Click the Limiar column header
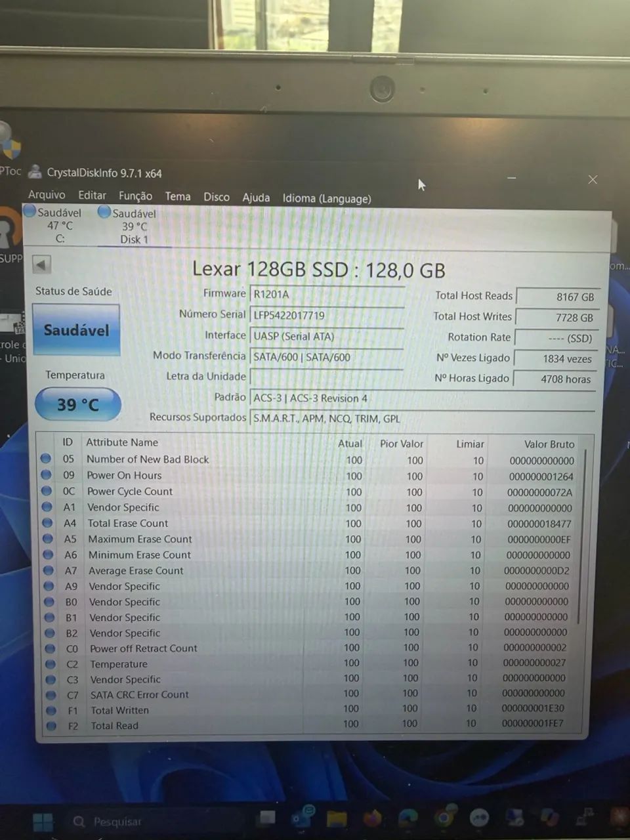The image size is (630, 840). click(x=470, y=444)
